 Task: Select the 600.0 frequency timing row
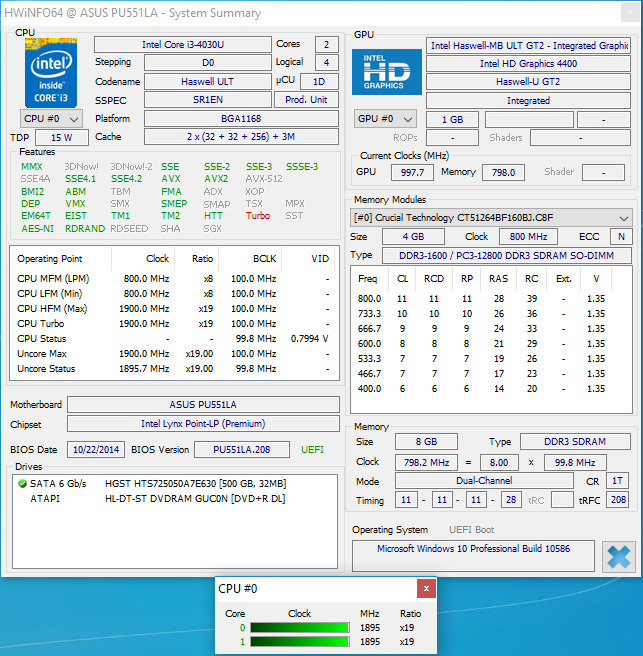click(x=491, y=343)
